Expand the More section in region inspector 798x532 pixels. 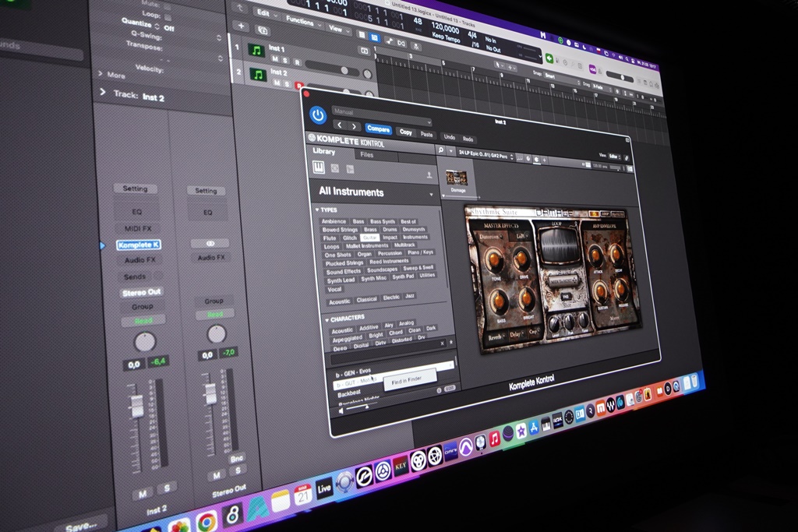click(x=100, y=74)
